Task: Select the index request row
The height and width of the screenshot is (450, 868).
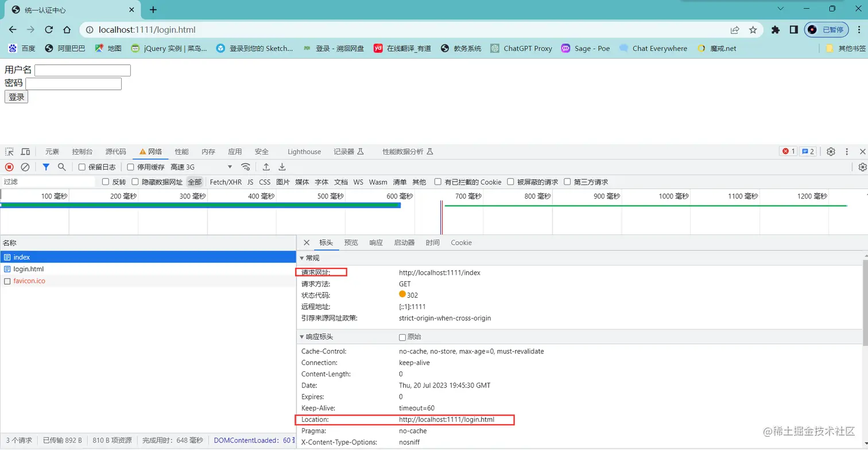Action: tap(148, 257)
